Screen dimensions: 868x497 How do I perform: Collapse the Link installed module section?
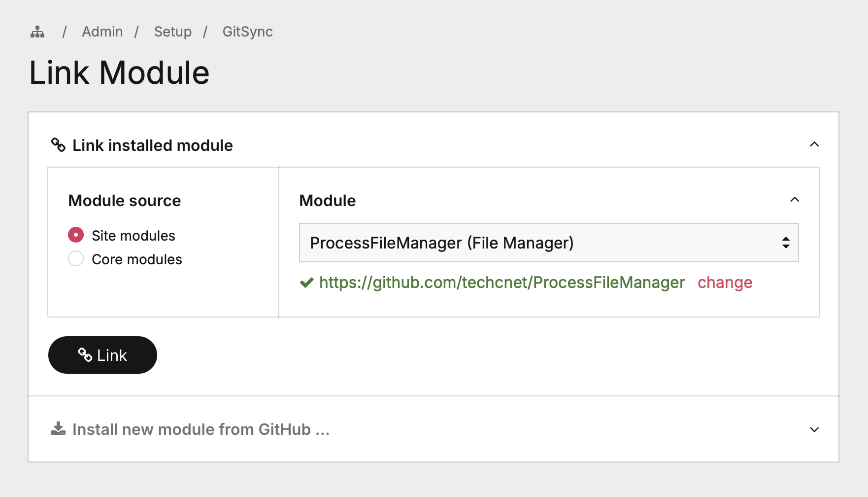coord(814,144)
